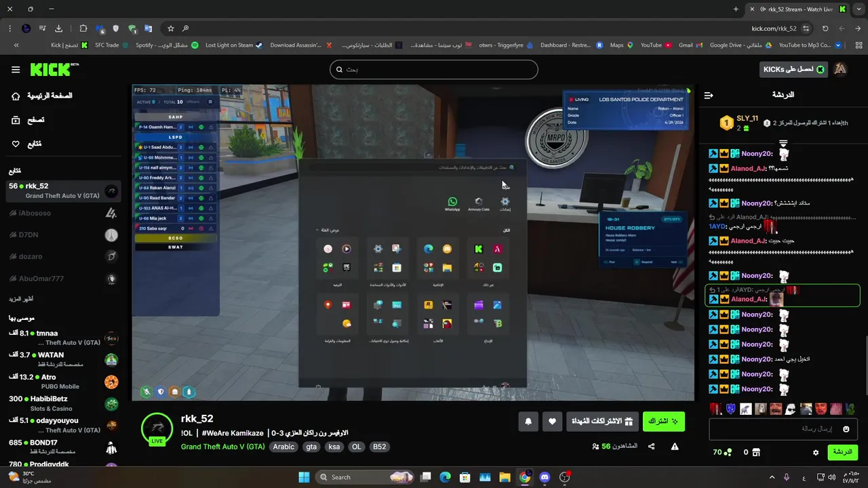Open the SFC Trade bookmark
This screenshot has height=488, width=868.
(113, 45)
